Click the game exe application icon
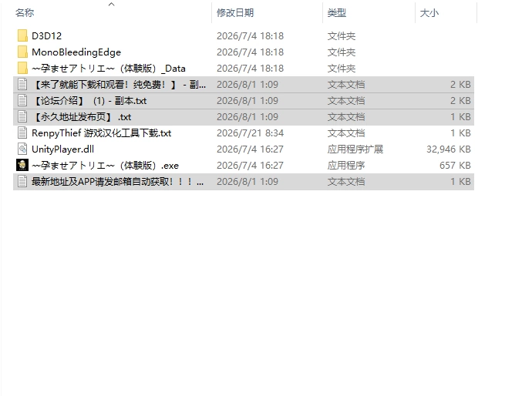 (22, 165)
